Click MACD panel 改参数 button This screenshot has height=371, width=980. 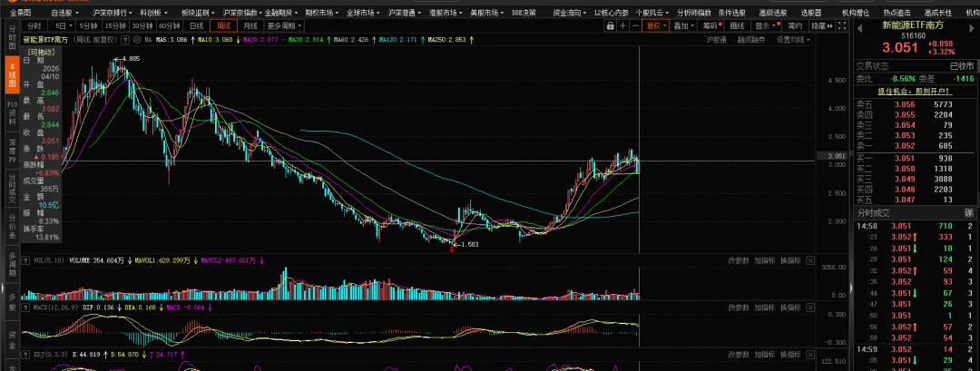[x=738, y=308]
